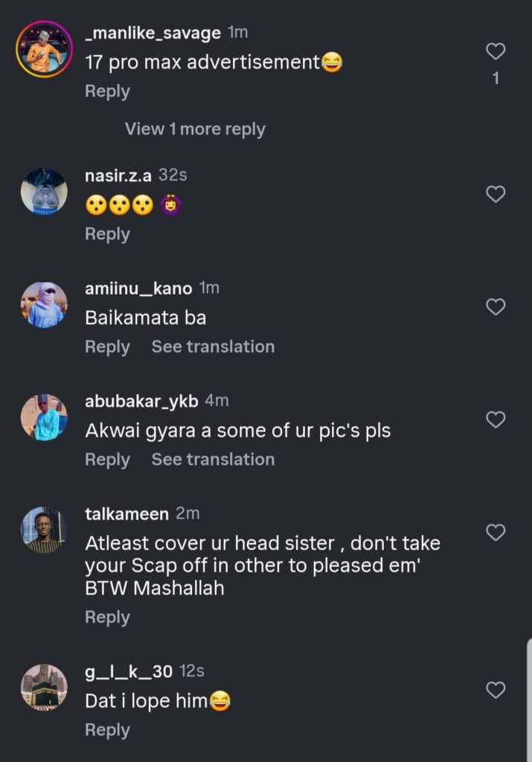See translation of Baikamata ba comment
Image resolution: width=532 pixels, height=762 pixels.
coord(213,347)
